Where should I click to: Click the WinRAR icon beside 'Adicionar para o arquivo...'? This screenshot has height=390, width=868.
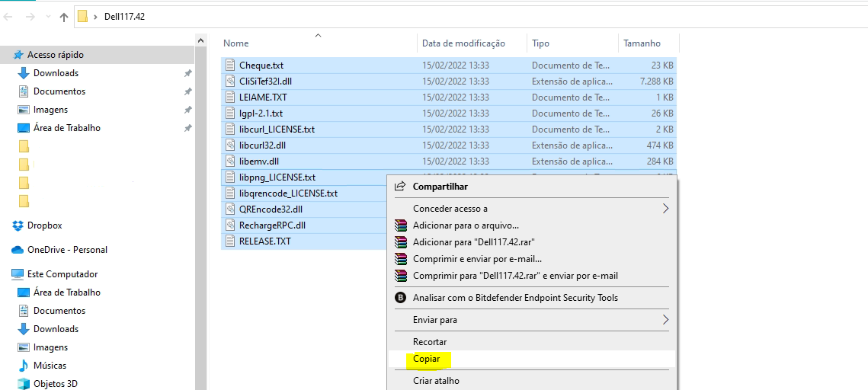coord(401,225)
